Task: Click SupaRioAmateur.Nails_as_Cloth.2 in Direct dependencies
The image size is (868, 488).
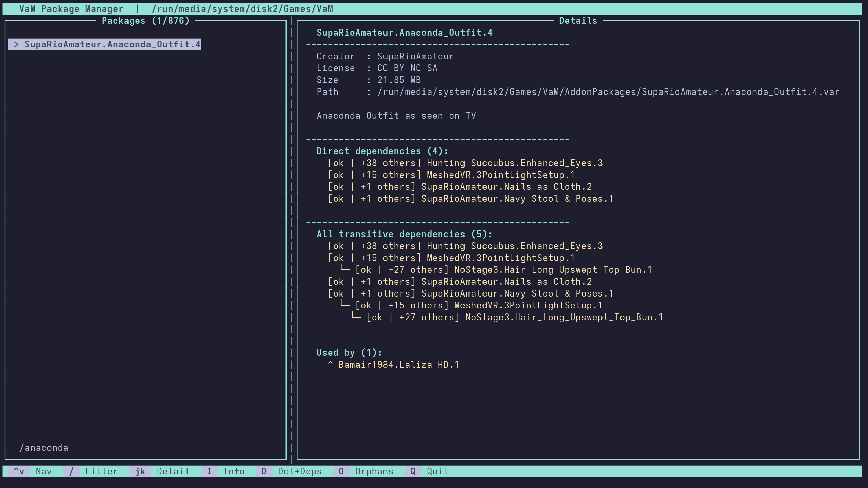Action: (x=506, y=187)
